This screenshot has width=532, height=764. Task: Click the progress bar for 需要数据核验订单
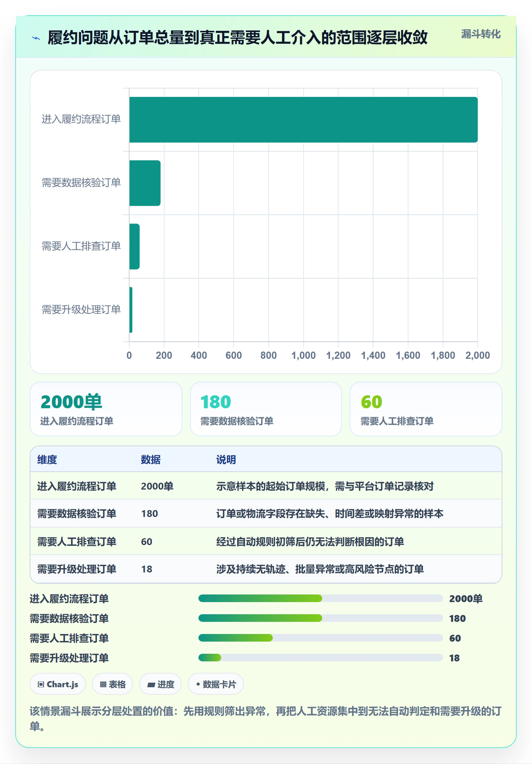tap(320, 618)
